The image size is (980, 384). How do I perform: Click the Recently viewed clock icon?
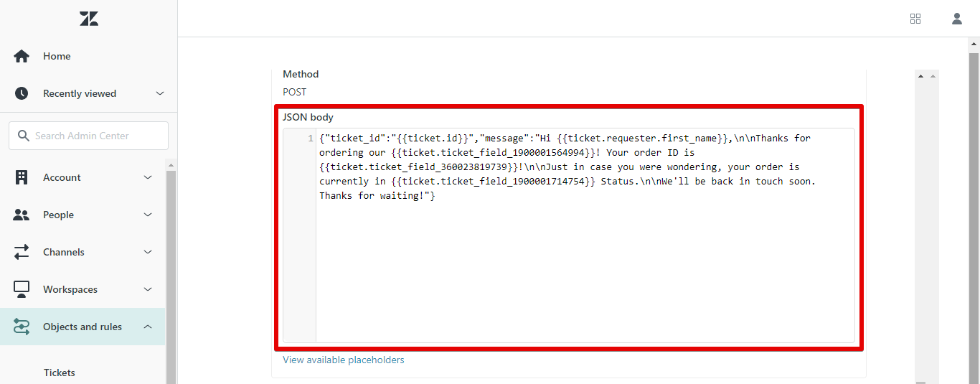22,93
